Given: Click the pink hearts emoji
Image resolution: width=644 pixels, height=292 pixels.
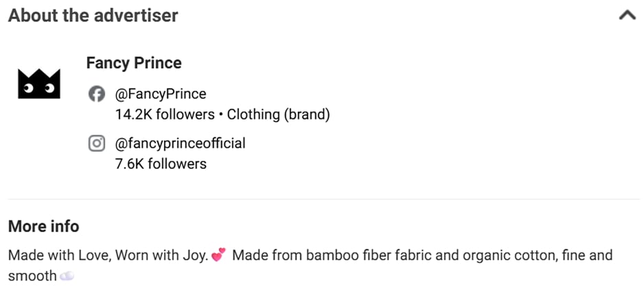Looking at the screenshot, I should 218,256.
